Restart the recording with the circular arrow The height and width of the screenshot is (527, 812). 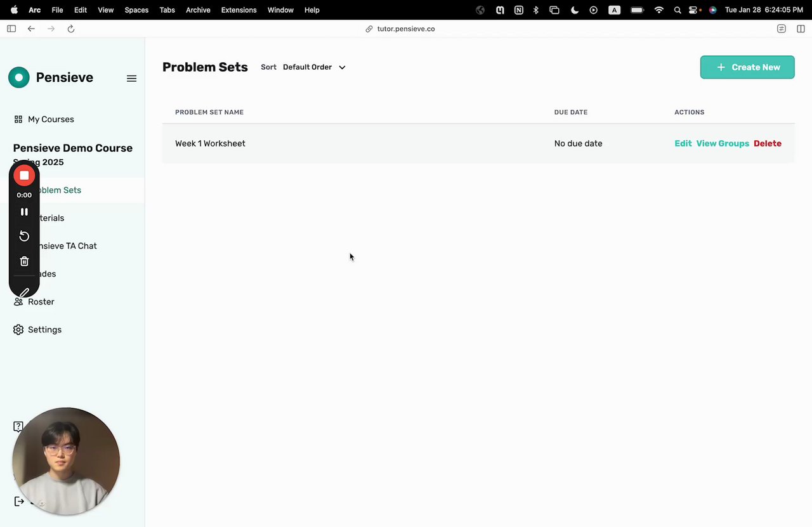[24, 236]
